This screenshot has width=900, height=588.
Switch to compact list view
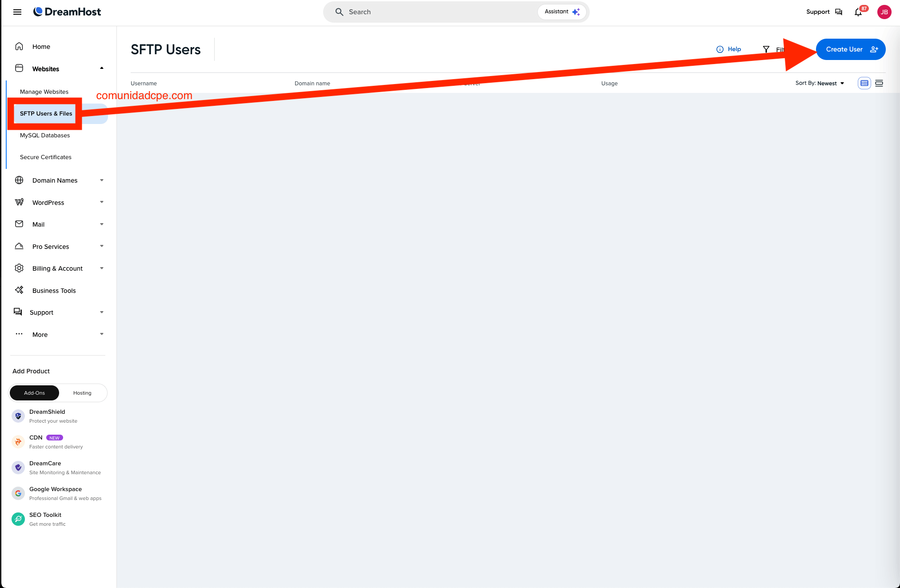tap(879, 83)
